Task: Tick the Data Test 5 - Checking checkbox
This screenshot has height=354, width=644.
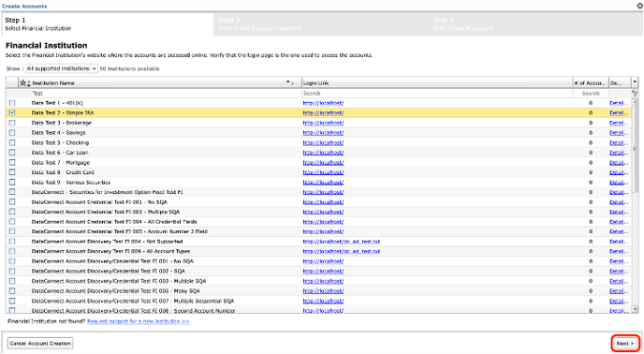Action: [12, 142]
